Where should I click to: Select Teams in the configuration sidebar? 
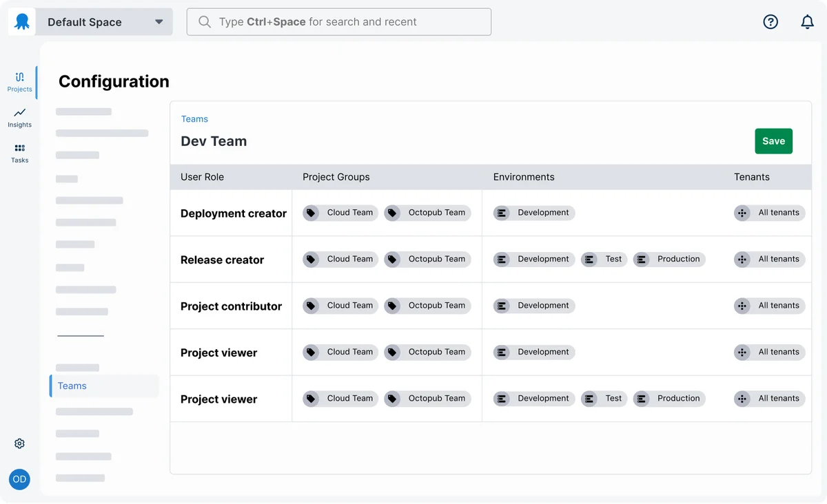72,386
